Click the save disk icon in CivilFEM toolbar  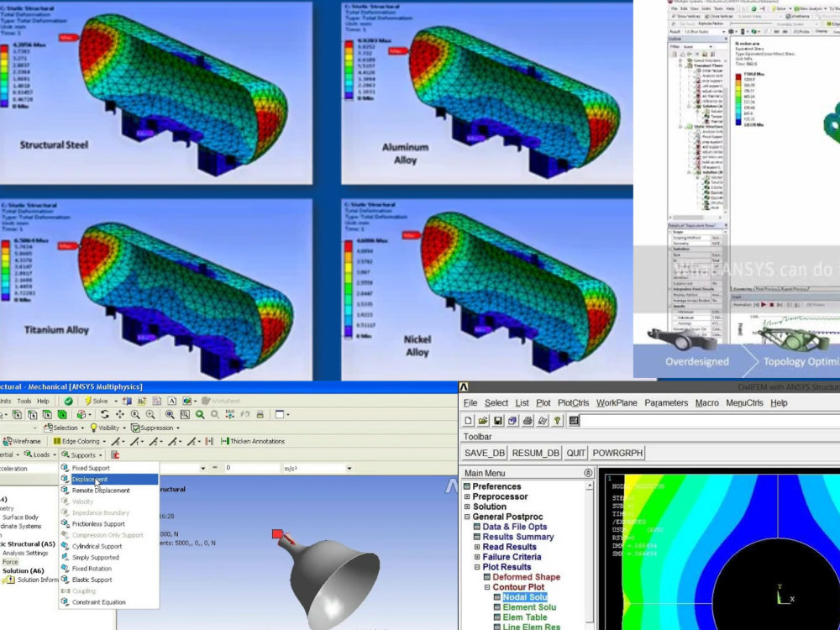click(x=498, y=420)
